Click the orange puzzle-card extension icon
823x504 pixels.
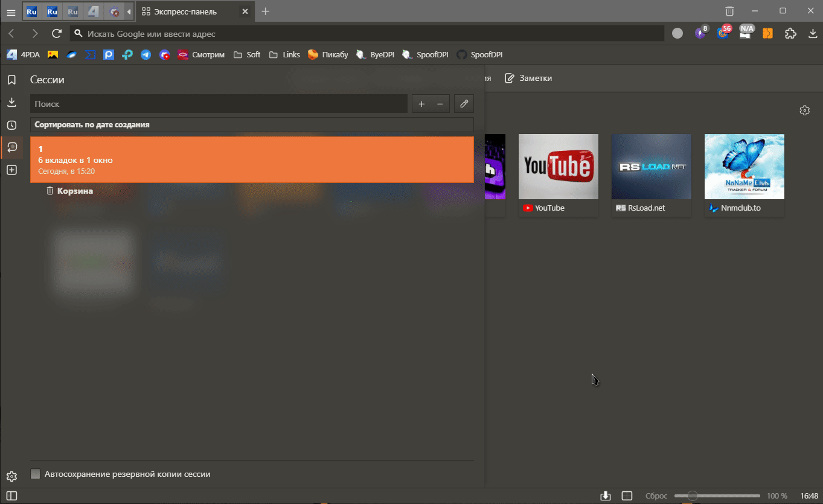pyautogui.click(x=768, y=34)
